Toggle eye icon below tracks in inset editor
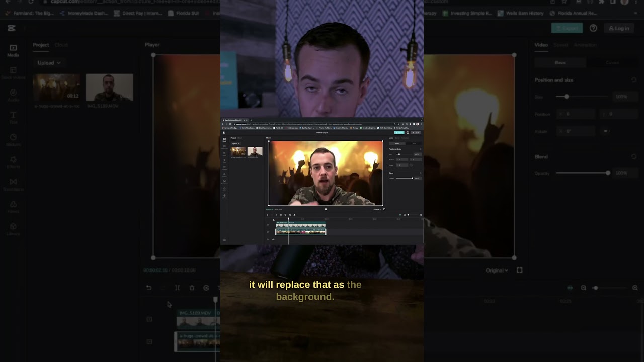Viewport: 644px width, 362px height. pyautogui.click(x=273, y=239)
